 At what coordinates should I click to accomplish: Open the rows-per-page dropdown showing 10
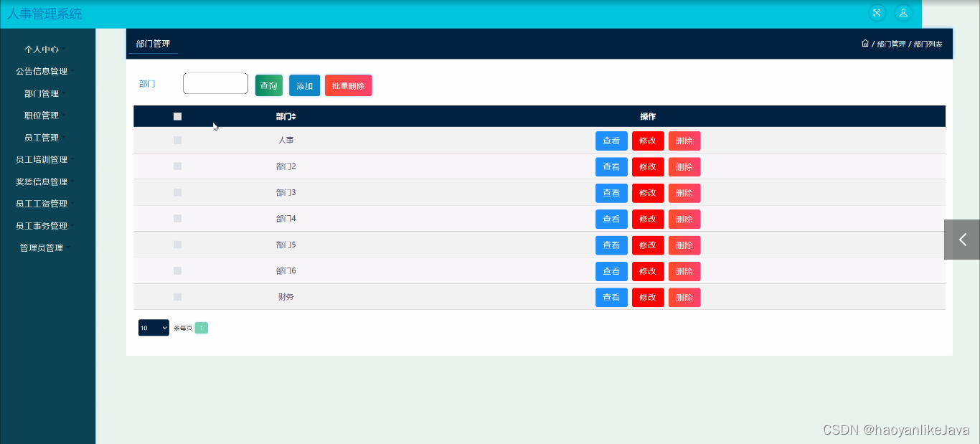click(x=154, y=328)
